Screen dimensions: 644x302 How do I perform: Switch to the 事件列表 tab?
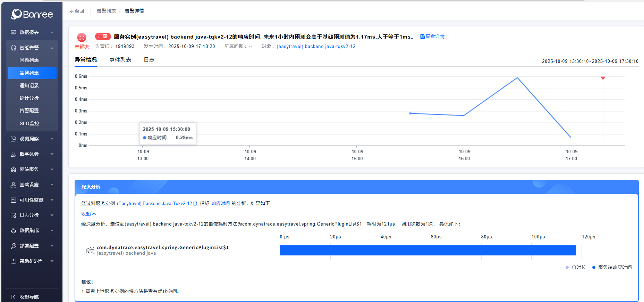[x=120, y=60]
